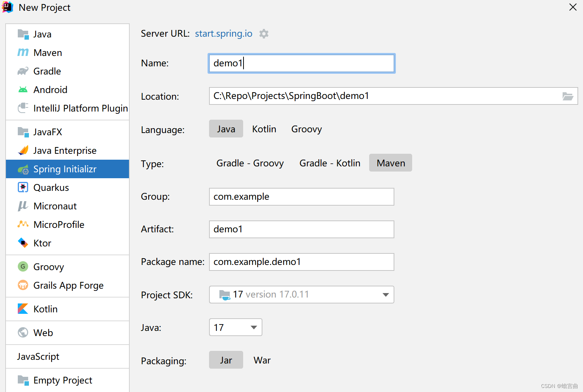Click the Android robot icon
The image size is (583, 392).
tap(23, 90)
